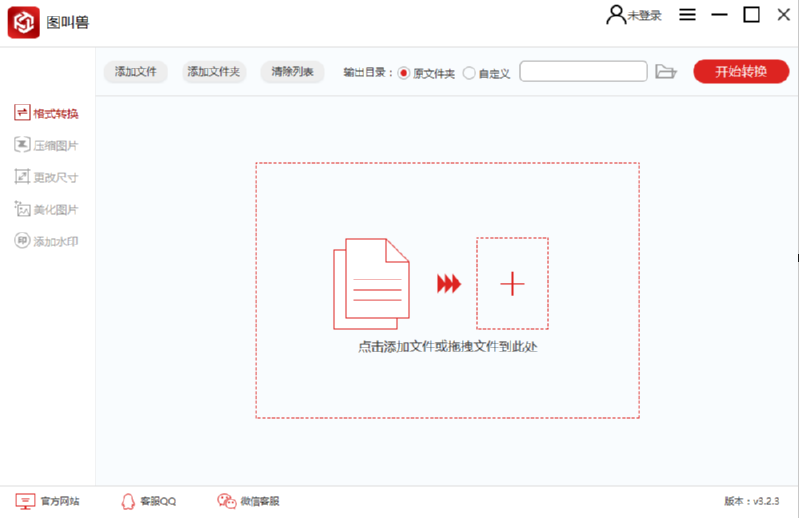Click the 清除列表 button
799x518 pixels.
coord(292,72)
